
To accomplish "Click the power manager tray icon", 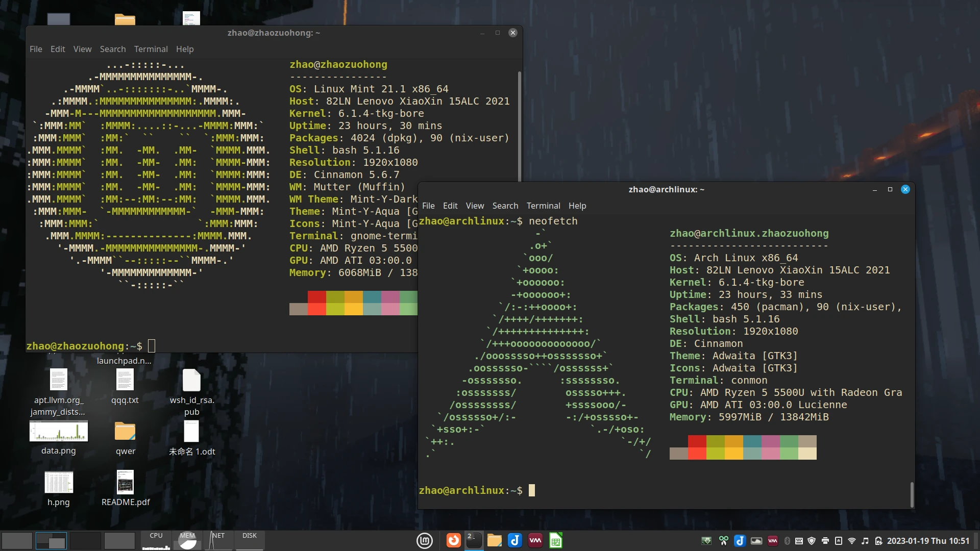I will tap(878, 541).
